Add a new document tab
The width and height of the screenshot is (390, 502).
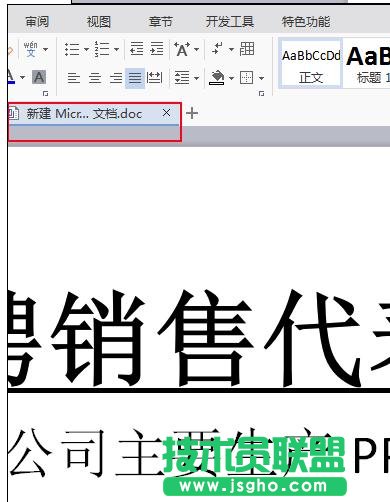tap(192, 113)
